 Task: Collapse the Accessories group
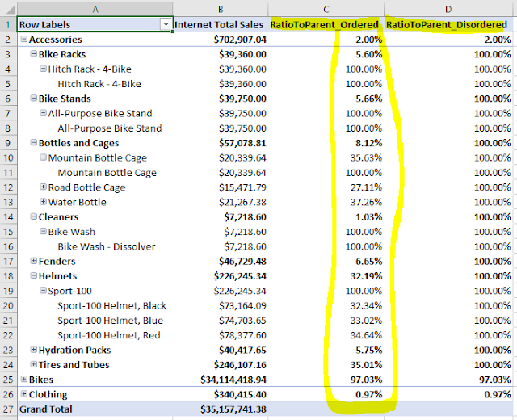tap(23, 39)
